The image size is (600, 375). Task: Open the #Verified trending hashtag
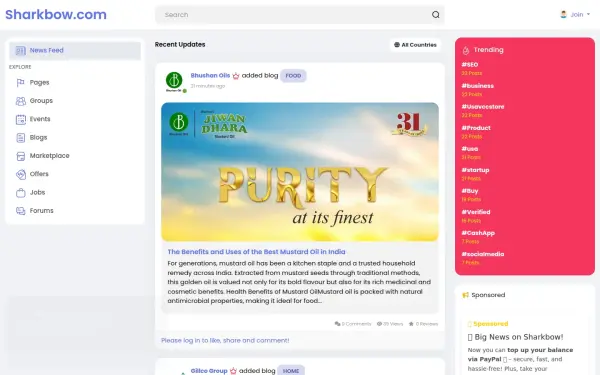[x=476, y=212]
